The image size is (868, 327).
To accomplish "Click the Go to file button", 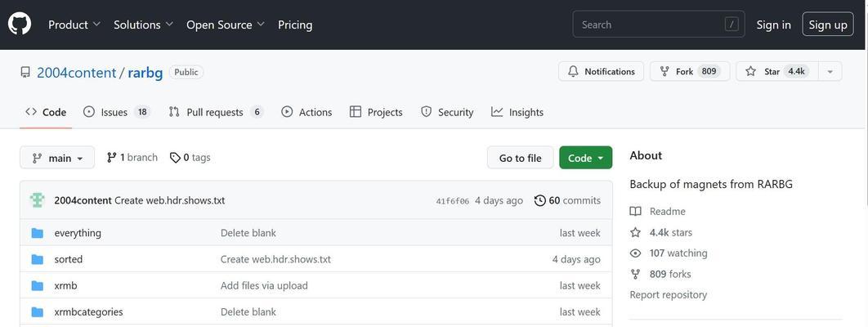I will [521, 158].
